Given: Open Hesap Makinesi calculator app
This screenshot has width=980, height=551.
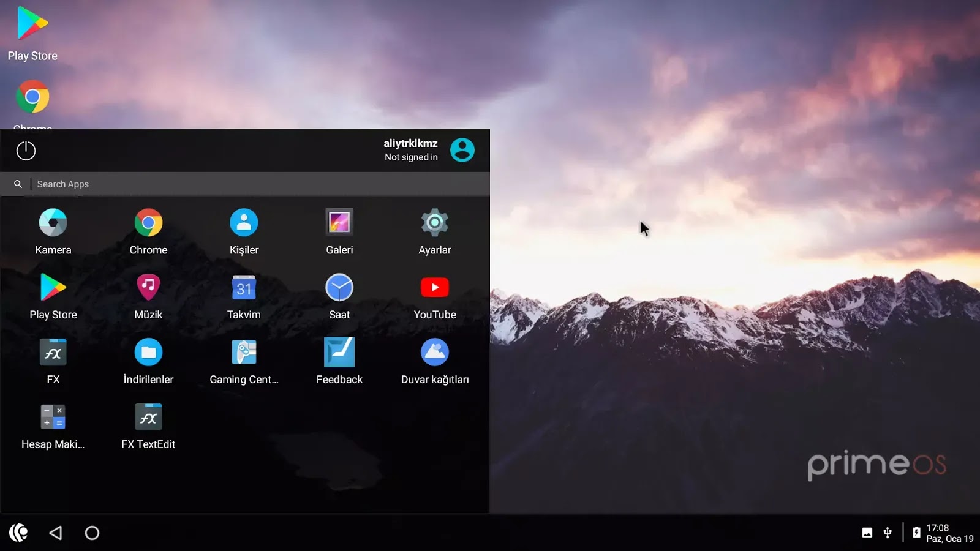Looking at the screenshot, I should 53,426.
